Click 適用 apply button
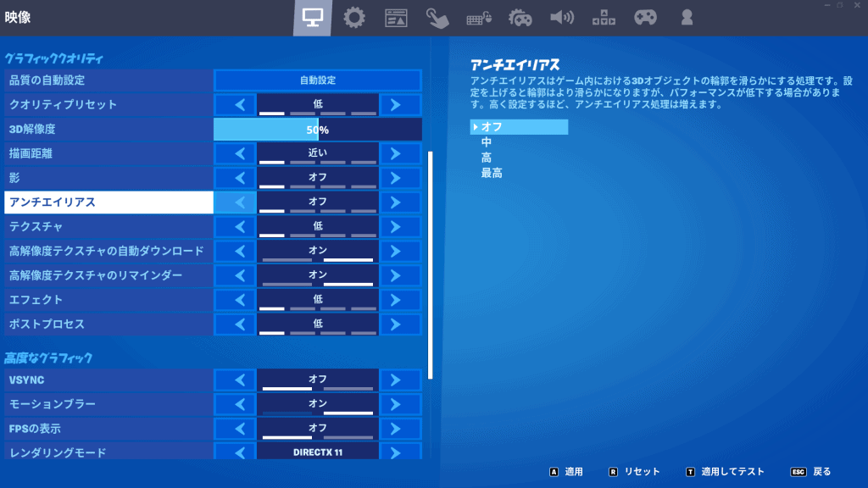868x488 pixels. pyautogui.click(x=566, y=471)
